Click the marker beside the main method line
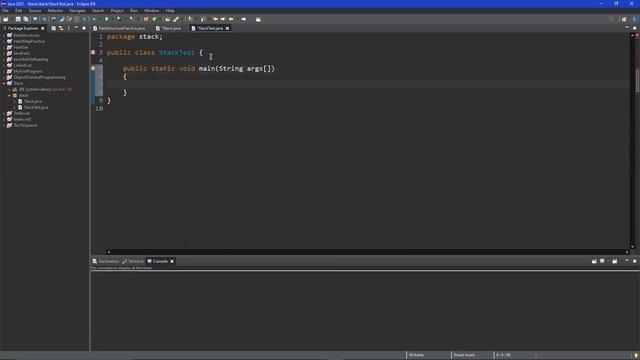 pos(93,68)
